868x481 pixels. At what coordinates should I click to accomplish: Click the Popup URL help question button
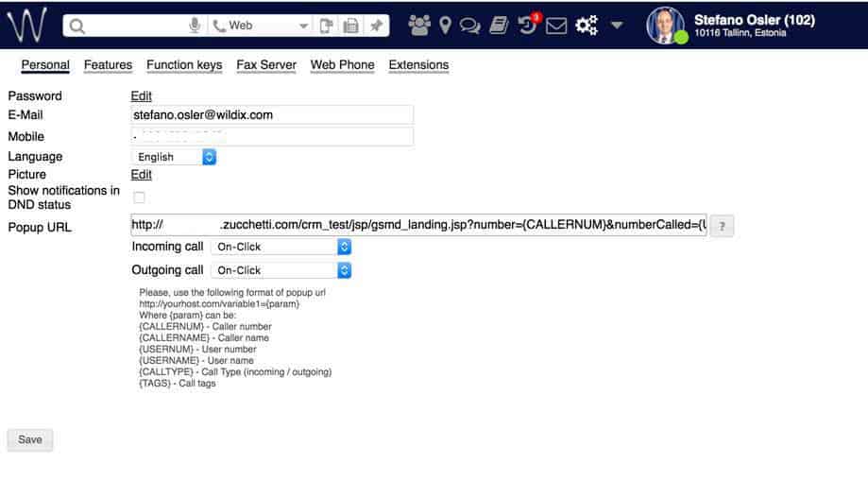(x=722, y=226)
